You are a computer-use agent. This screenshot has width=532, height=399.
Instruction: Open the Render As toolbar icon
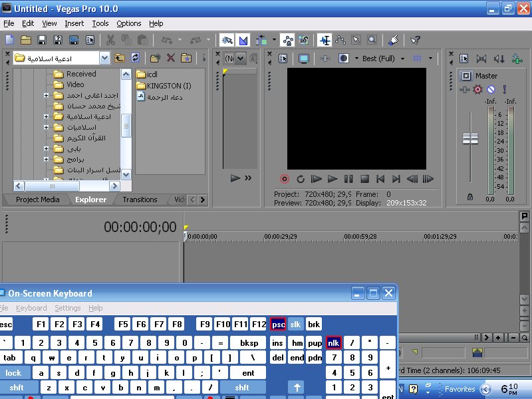pos(74,40)
